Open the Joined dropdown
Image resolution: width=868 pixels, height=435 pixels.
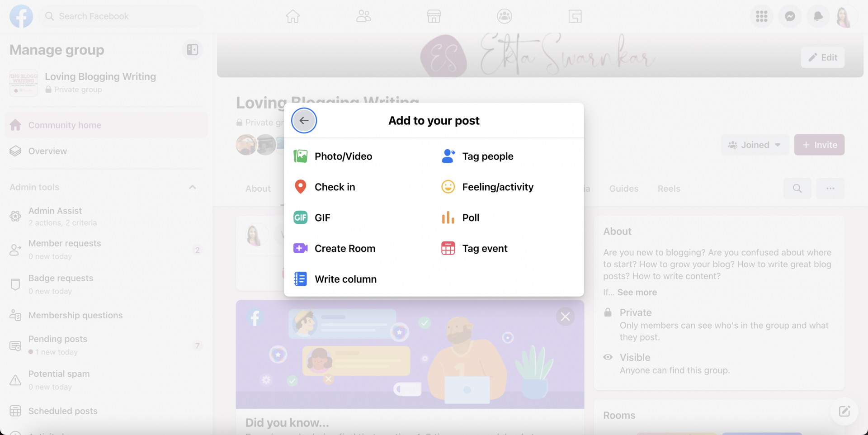(754, 145)
